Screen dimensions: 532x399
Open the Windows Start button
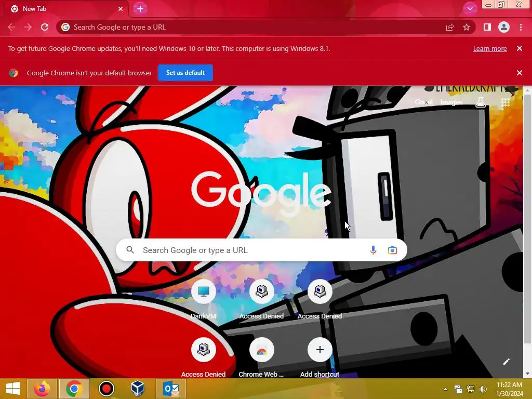(13, 389)
